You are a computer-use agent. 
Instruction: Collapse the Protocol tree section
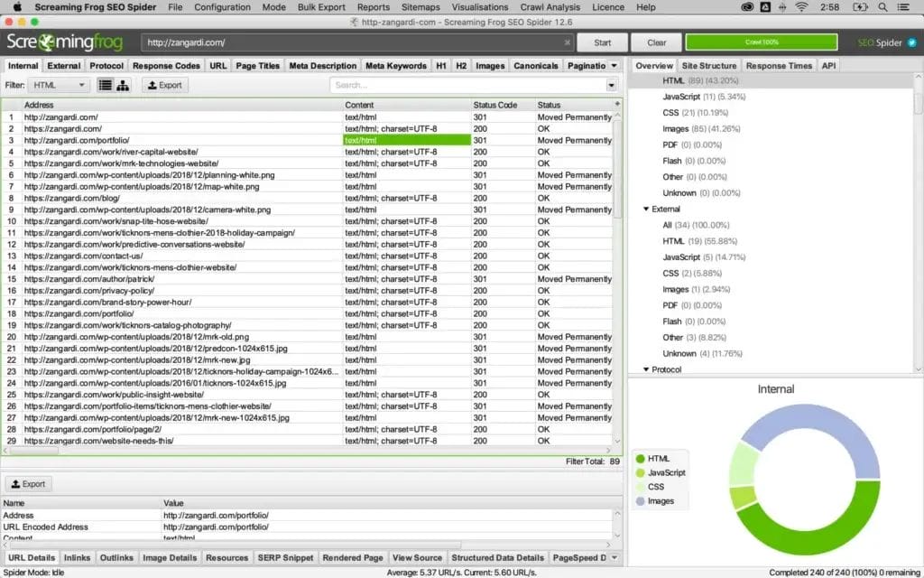click(646, 369)
